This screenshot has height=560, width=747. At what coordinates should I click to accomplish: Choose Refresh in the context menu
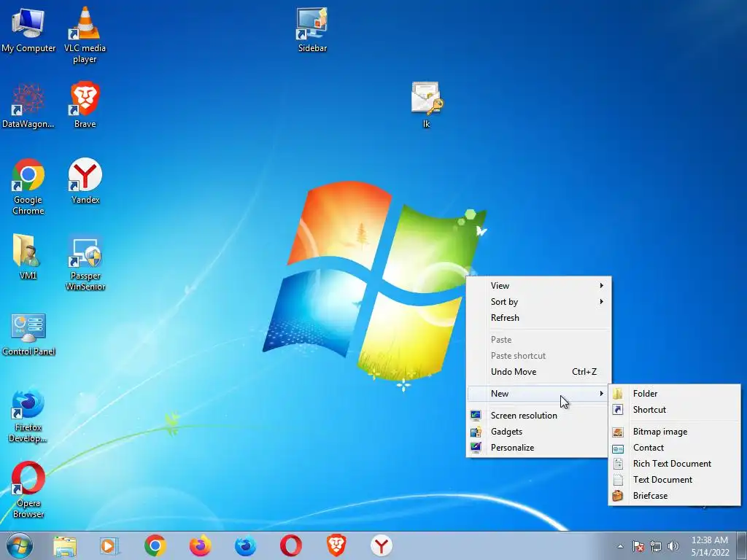539,318
